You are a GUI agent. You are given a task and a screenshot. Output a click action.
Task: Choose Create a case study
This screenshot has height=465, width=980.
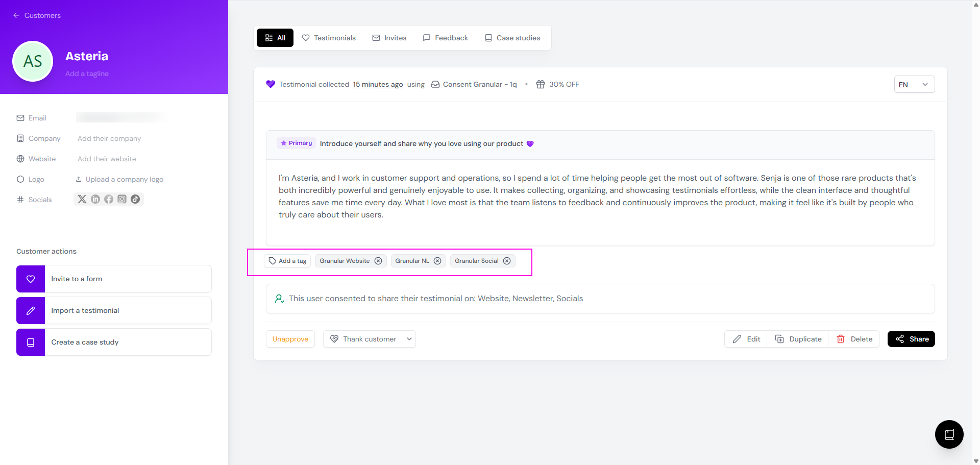point(114,342)
